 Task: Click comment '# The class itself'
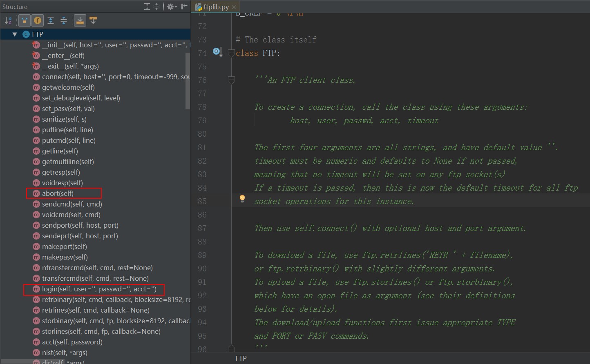pos(276,40)
